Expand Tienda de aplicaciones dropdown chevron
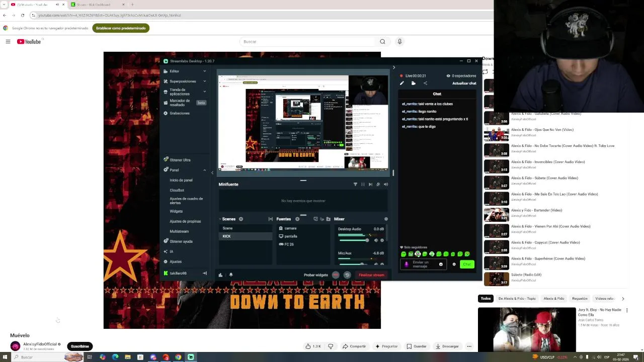The image size is (644, 362). tap(204, 92)
